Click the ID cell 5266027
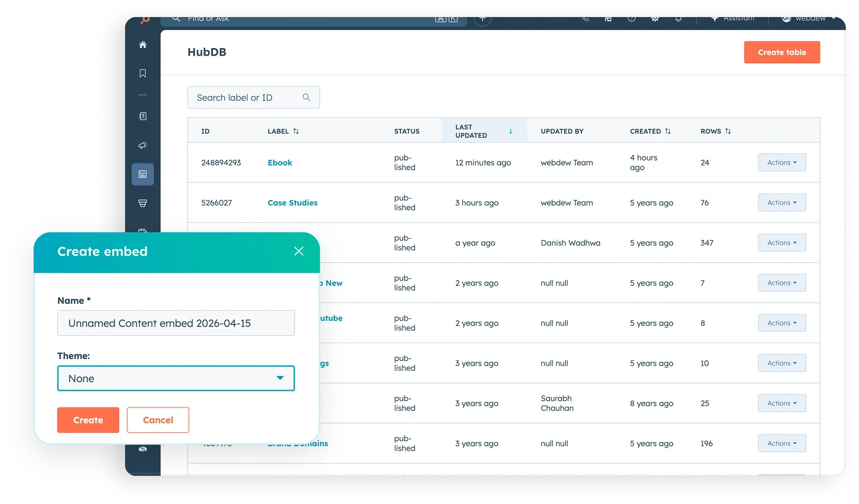The image size is (859, 504). 217,203
